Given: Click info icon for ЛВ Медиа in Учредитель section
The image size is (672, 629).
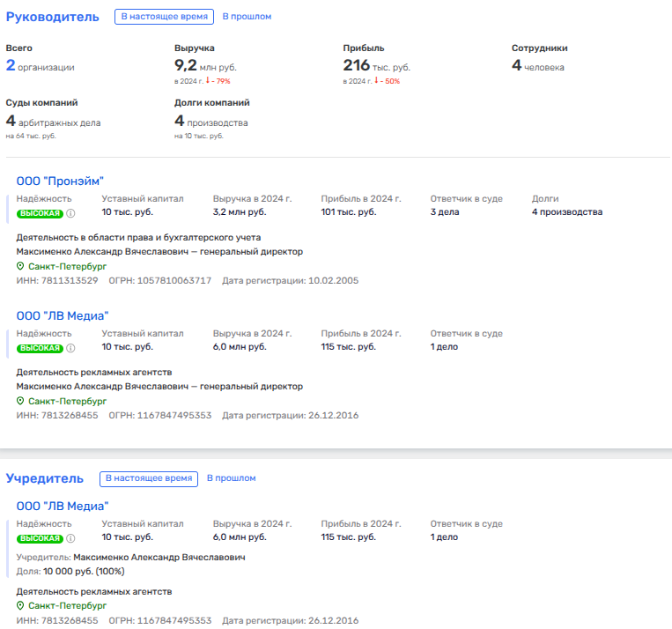Looking at the screenshot, I should pyautogui.click(x=71, y=538).
